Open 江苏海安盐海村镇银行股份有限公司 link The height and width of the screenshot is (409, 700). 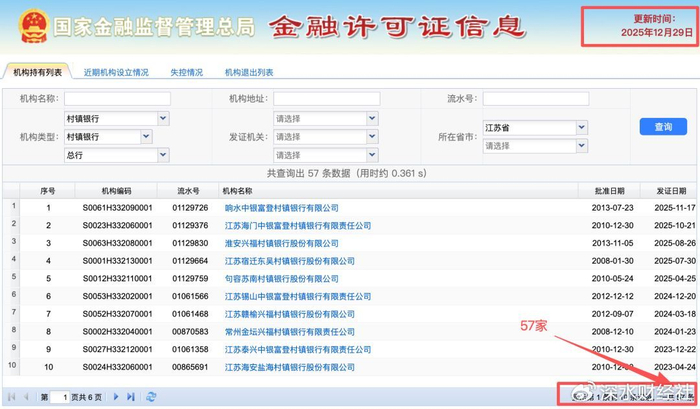point(290,367)
